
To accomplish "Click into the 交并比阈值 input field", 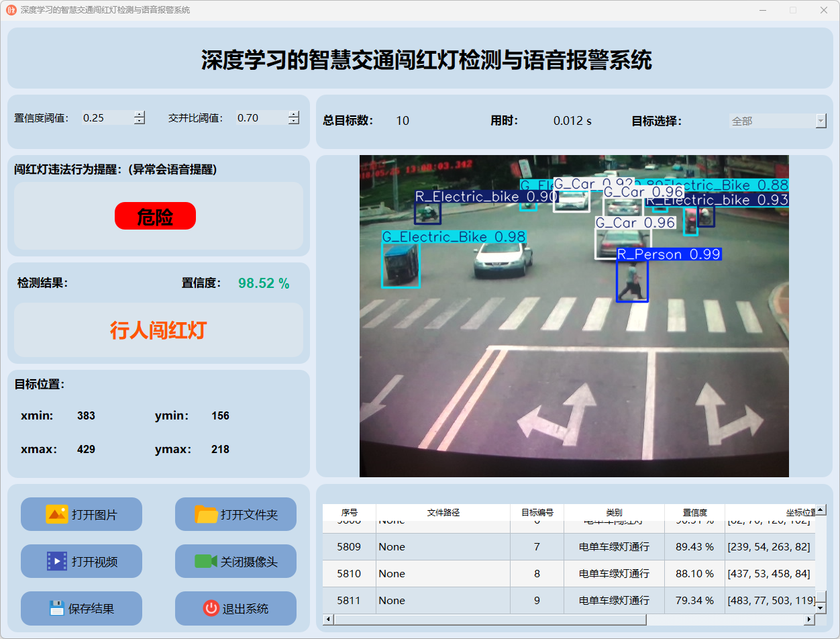I will (x=262, y=118).
